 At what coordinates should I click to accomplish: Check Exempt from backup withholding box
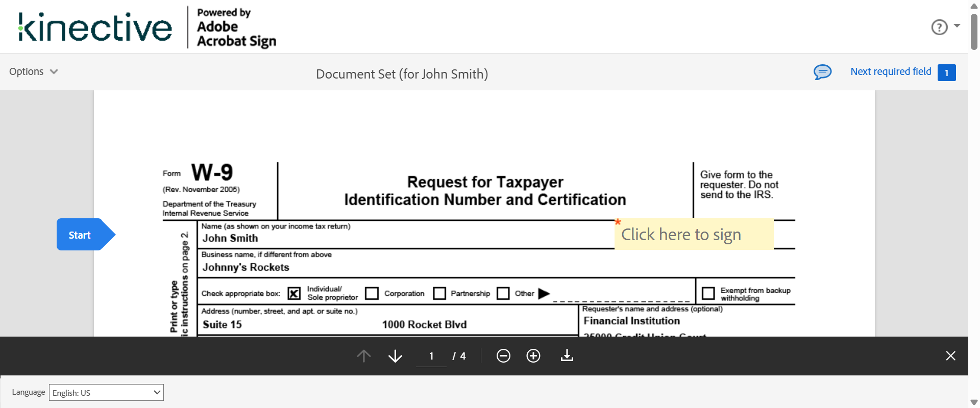pyautogui.click(x=708, y=293)
